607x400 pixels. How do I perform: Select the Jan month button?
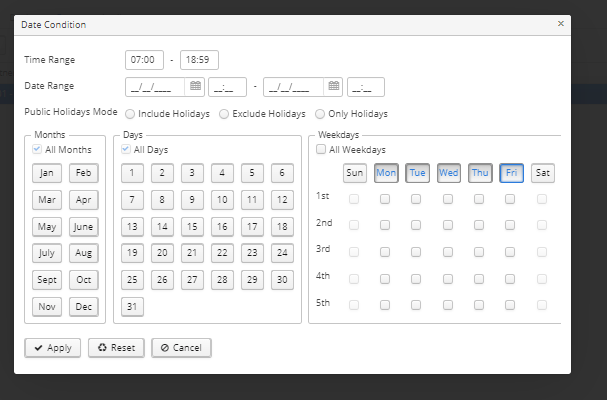(x=47, y=173)
